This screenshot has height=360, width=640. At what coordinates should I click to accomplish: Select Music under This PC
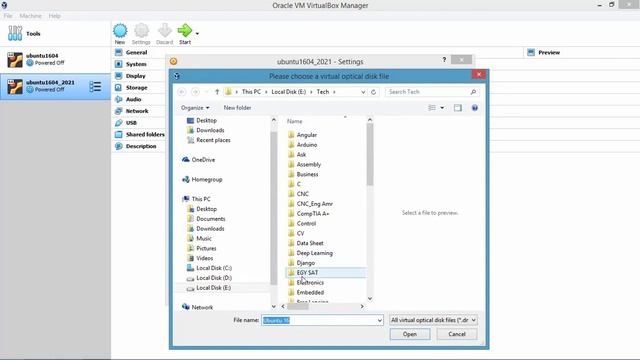(204, 238)
